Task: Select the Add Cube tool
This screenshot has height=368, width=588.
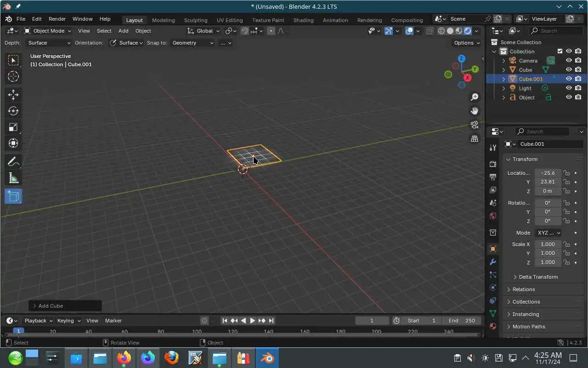Action: click(13, 196)
